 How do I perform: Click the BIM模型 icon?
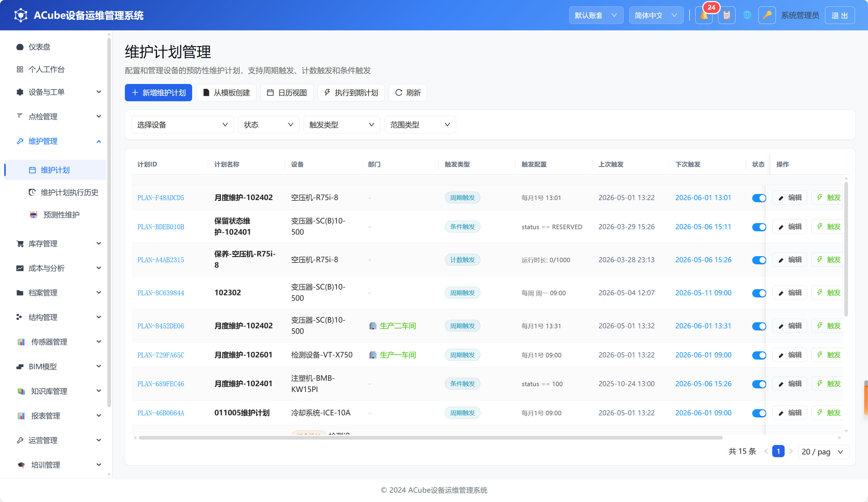[20, 366]
